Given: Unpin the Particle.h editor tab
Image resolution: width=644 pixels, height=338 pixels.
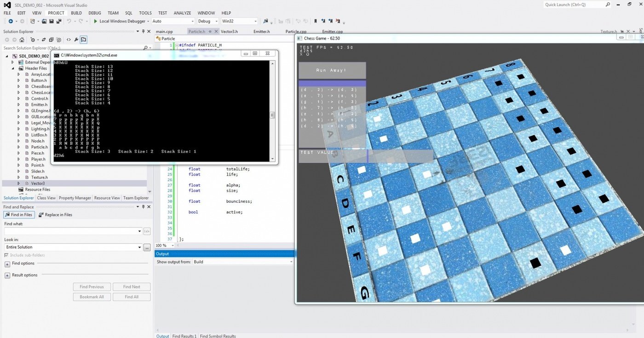Looking at the screenshot, I should click(x=210, y=31).
